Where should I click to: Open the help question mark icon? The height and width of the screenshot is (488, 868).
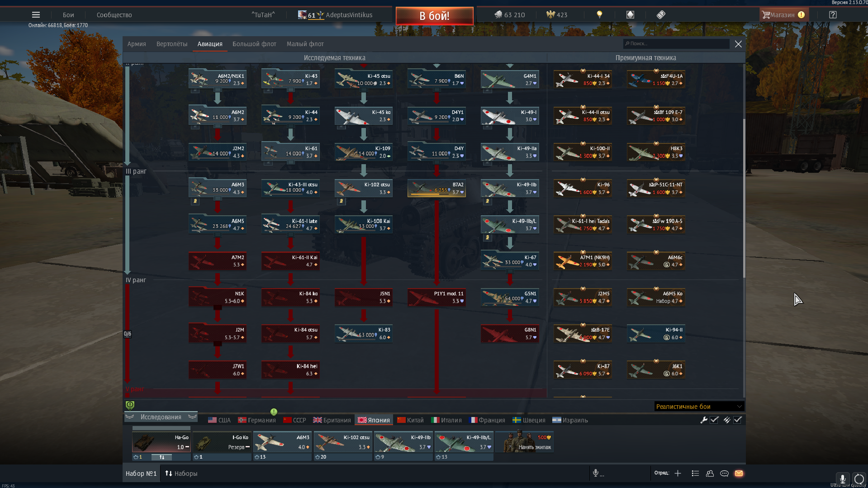(833, 15)
